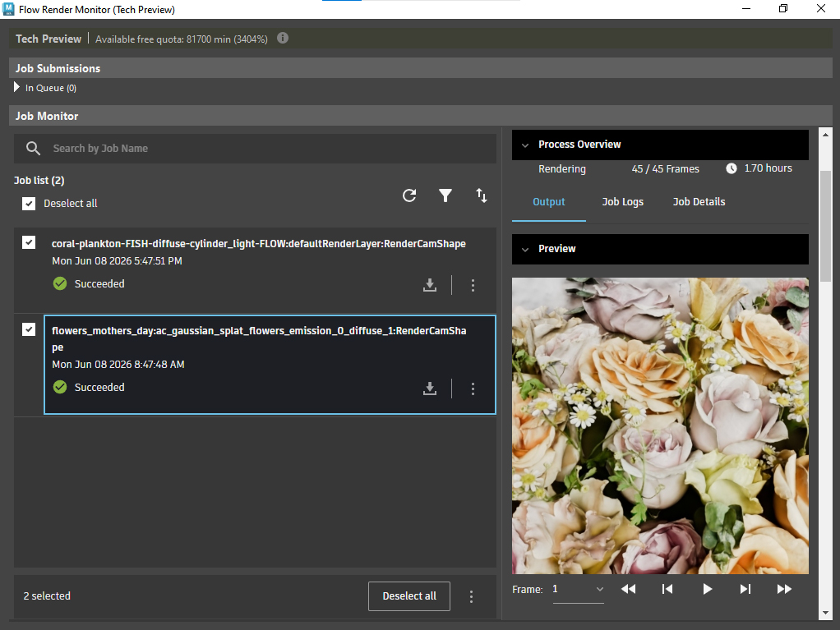Click Succeeded status icon of coral-plankton job
Screen dimensions: 840x630
(60, 283)
